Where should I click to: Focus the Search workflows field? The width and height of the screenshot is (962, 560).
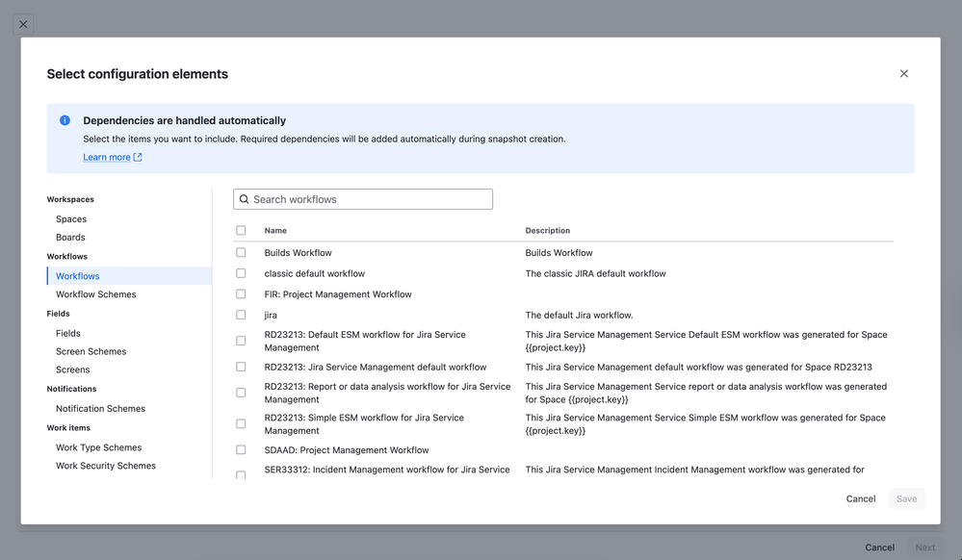[x=363, y=199]
